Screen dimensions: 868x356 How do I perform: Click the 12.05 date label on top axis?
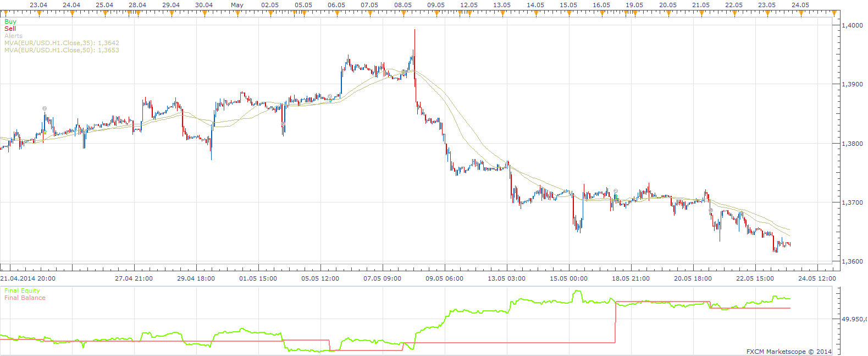click(x=469, y=5)
